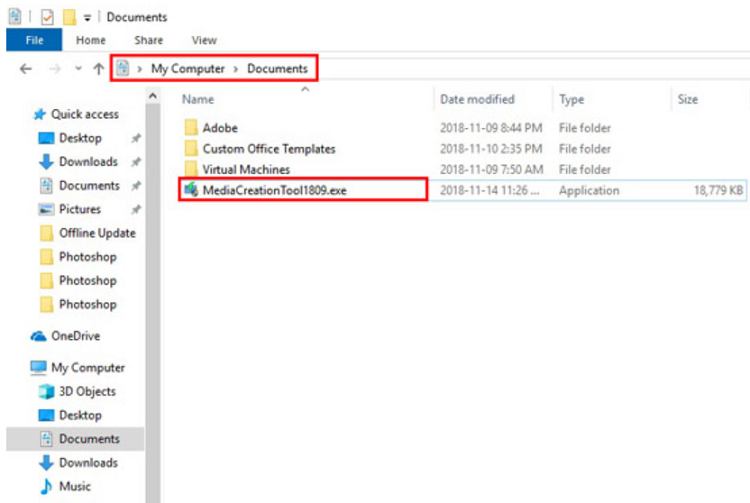Select Offline Update folder in sidebar
Screen dimensions: 750x503
click(96, 233)
